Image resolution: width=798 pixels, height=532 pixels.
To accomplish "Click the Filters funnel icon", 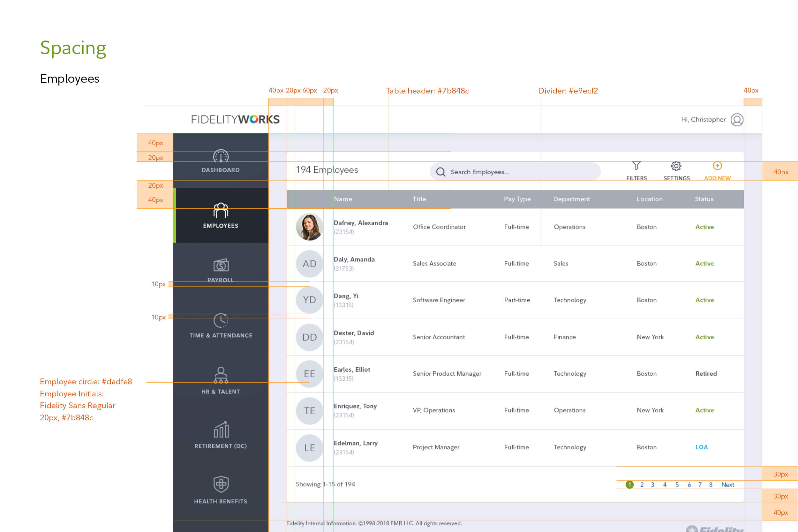I will [636, 166].
